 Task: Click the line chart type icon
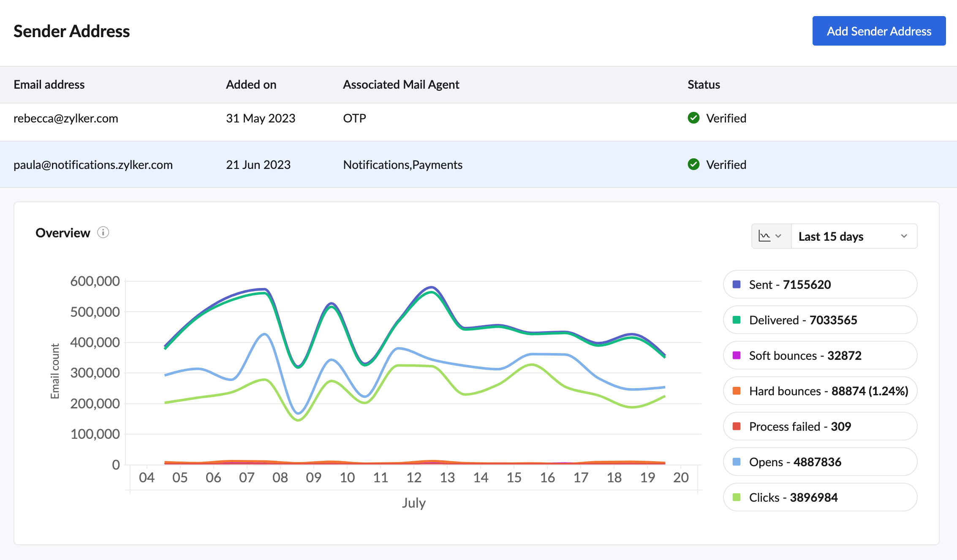[764, 236]
